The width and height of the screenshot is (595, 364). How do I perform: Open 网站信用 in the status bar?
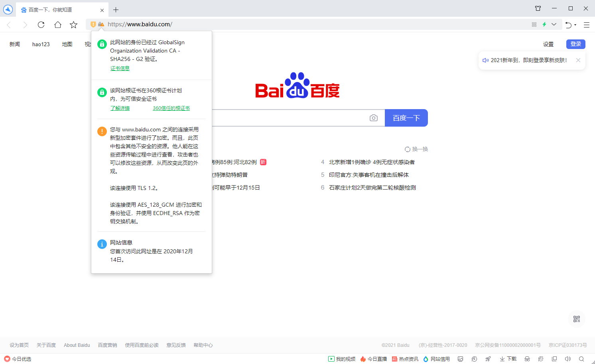tap(436, 359)
